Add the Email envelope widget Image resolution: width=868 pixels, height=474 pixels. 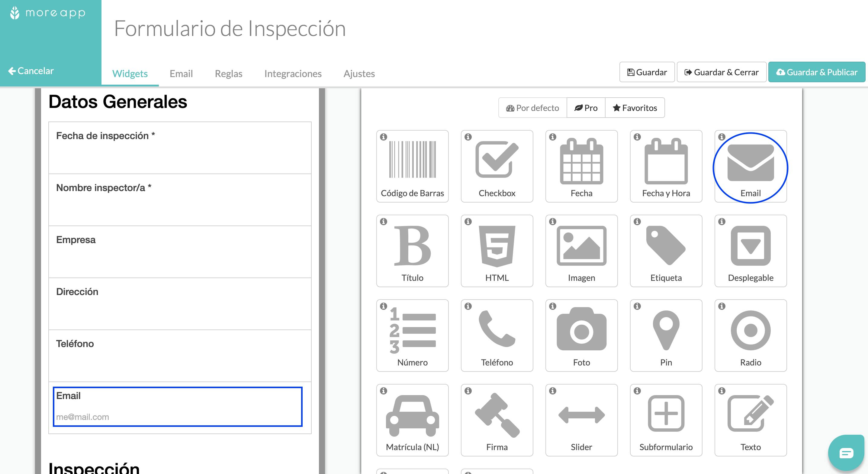751,166
